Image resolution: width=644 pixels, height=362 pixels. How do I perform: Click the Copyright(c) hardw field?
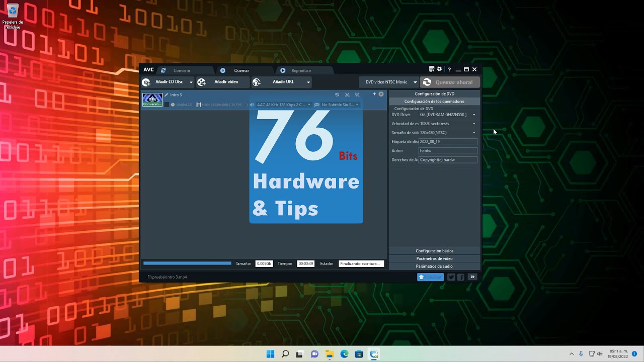(448, 160)
